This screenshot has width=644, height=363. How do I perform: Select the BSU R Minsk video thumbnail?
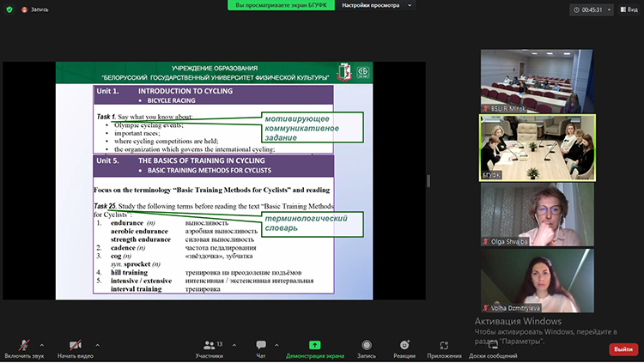[537, 81]
